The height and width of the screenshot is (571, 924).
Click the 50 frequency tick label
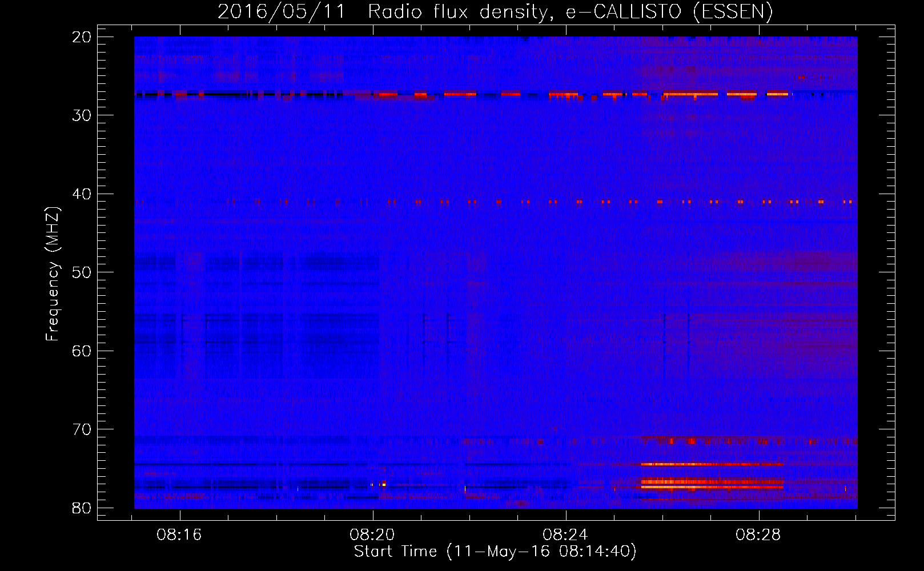82,272
